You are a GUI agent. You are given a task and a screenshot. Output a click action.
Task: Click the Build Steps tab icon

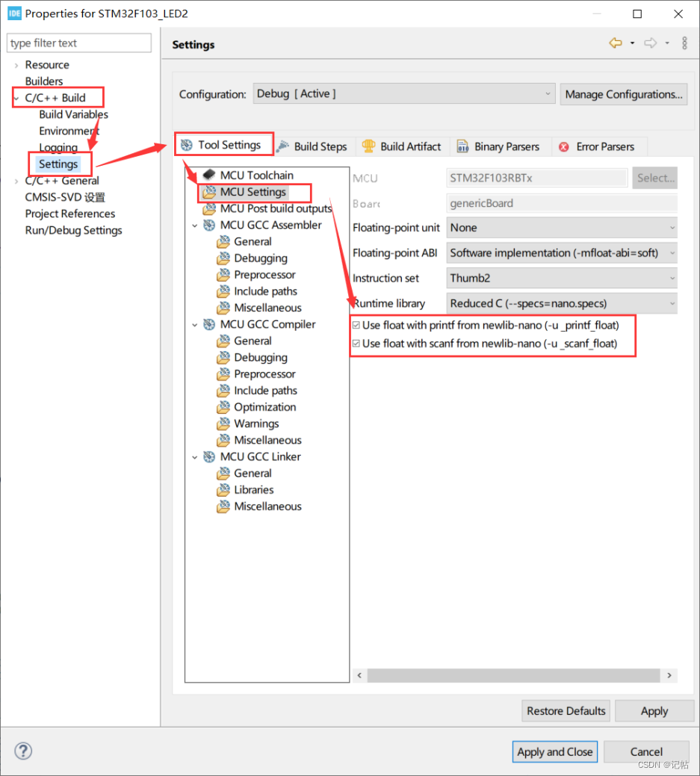point(282,146)
